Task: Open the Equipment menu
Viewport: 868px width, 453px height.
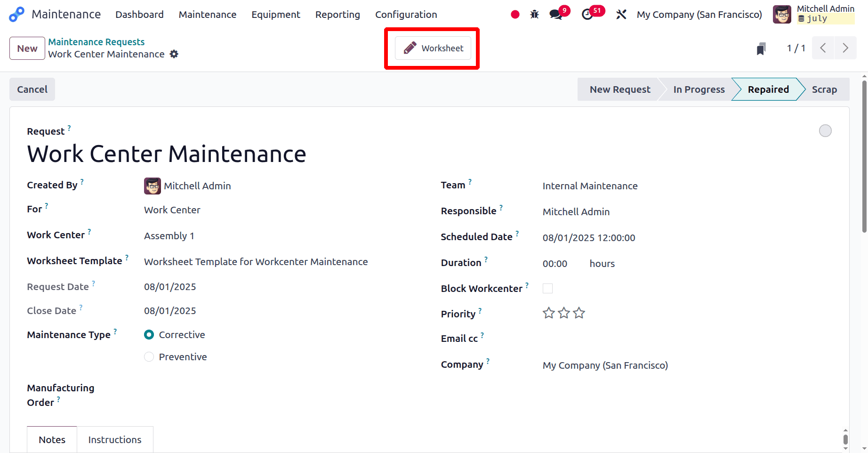Action: 276,15
